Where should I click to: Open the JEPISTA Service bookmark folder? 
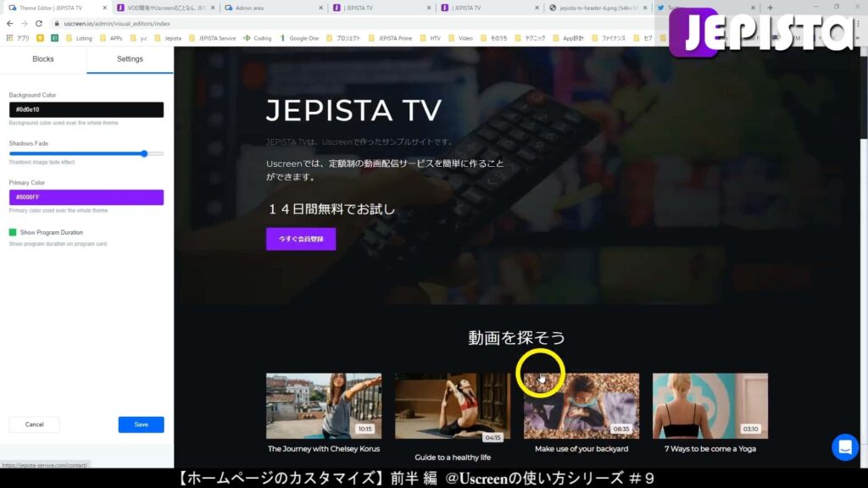212,38
